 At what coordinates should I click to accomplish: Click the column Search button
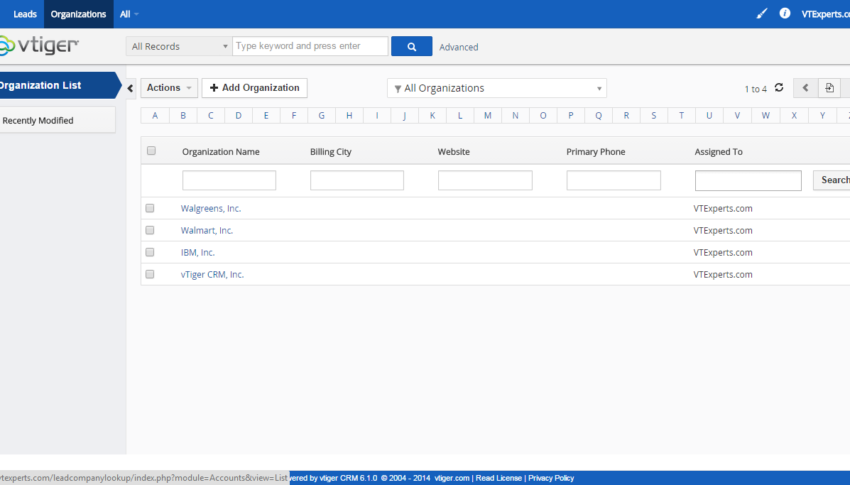(832, 180)
